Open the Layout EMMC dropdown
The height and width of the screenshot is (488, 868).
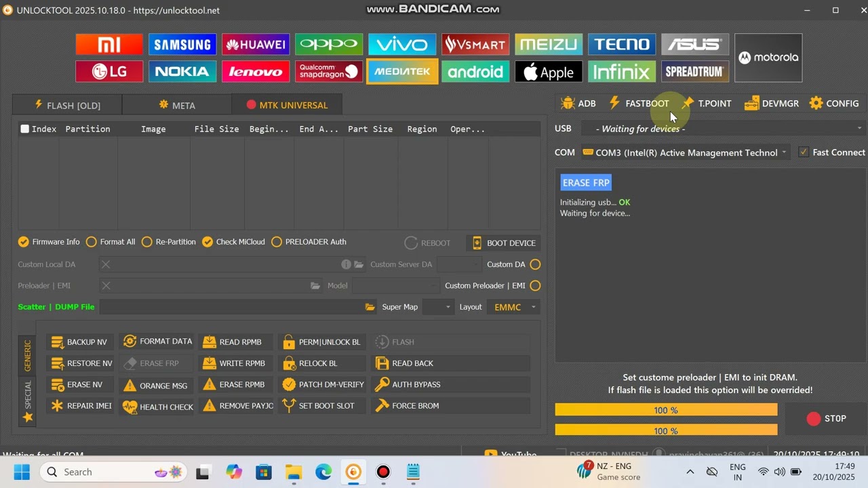[x=513, y=307]
